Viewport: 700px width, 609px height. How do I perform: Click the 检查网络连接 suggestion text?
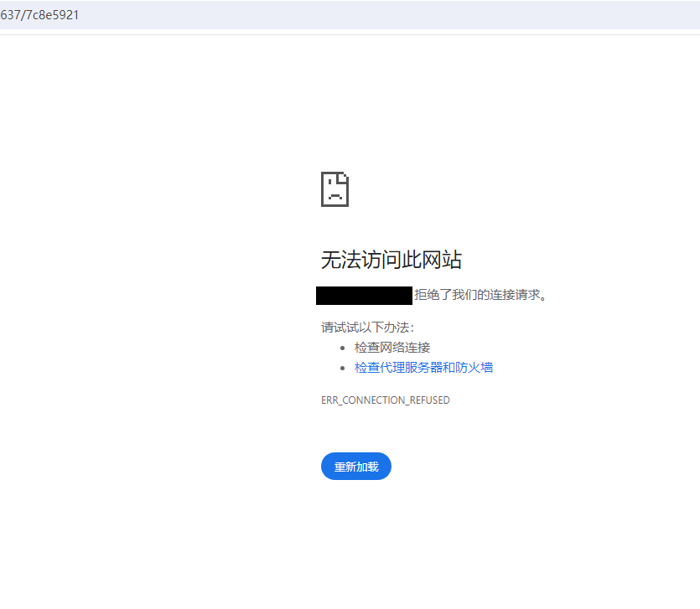click(392, 347)
